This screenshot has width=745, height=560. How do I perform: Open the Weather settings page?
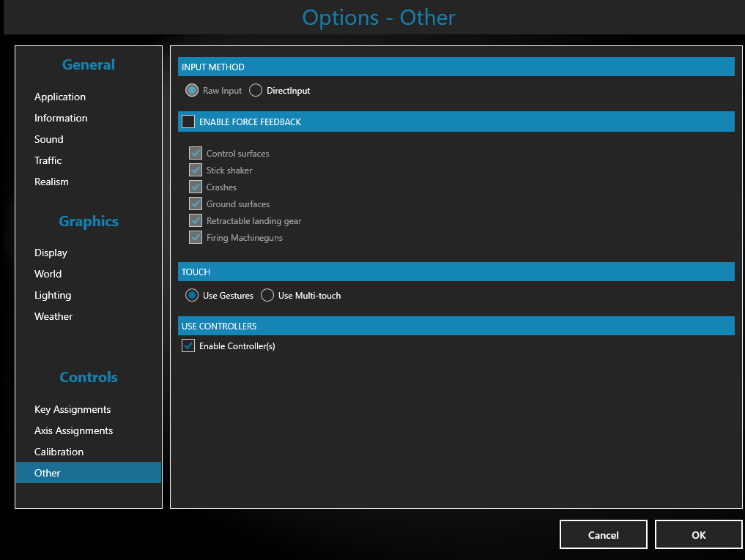tap(53, 316)
